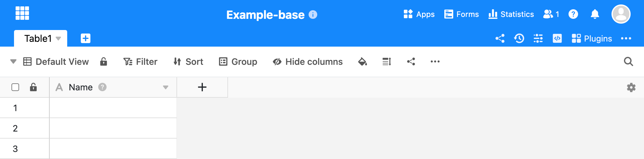Click the notifications bell icon
Viewport: 644px width, 159px height.
(595, 14)
